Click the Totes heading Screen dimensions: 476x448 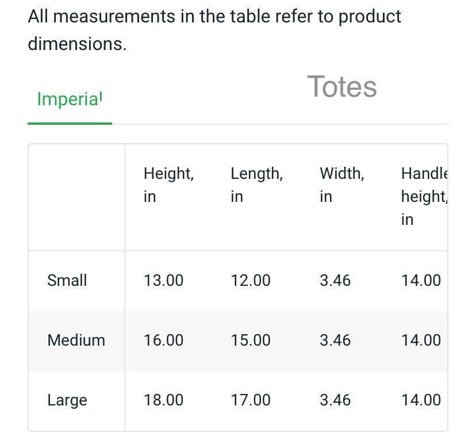342,87
